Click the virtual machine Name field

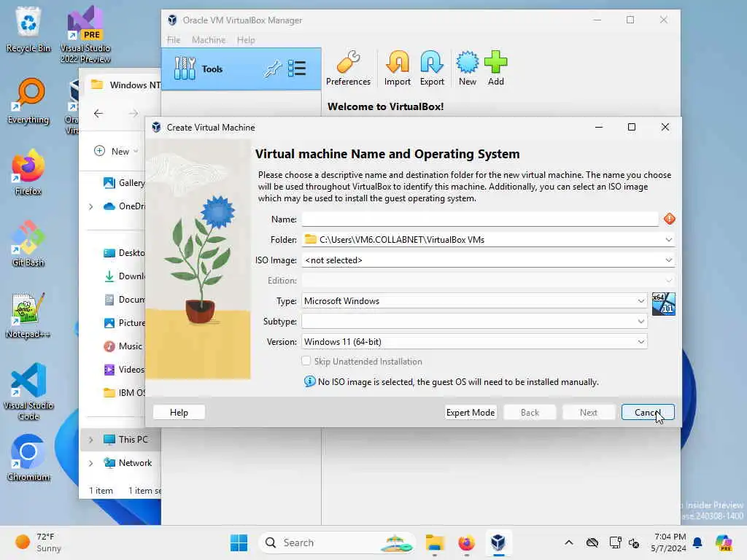point(480,219)
